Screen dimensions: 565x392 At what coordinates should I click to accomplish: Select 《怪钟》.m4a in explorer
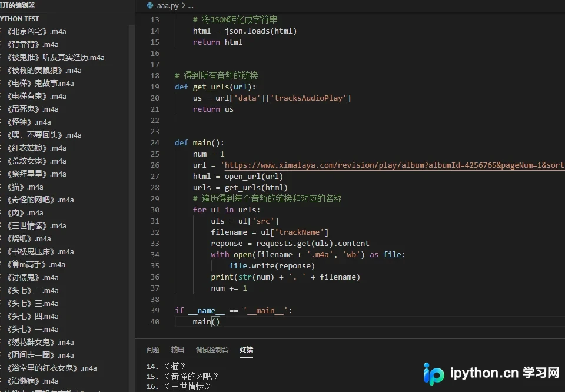click(x=28, y=122)
